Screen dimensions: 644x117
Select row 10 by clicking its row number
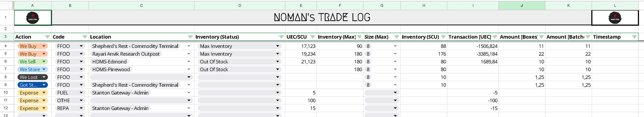(x=6, y=92)
